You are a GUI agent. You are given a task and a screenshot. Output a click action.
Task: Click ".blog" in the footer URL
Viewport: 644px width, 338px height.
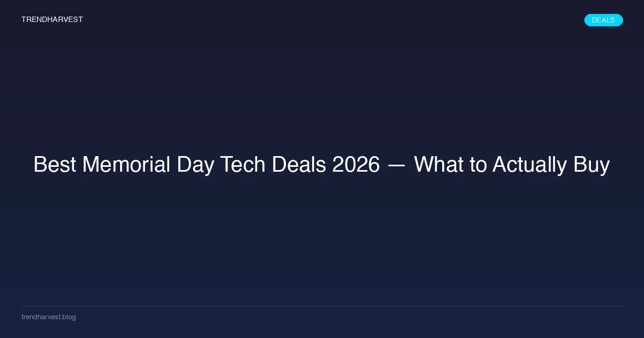point(69,317)
